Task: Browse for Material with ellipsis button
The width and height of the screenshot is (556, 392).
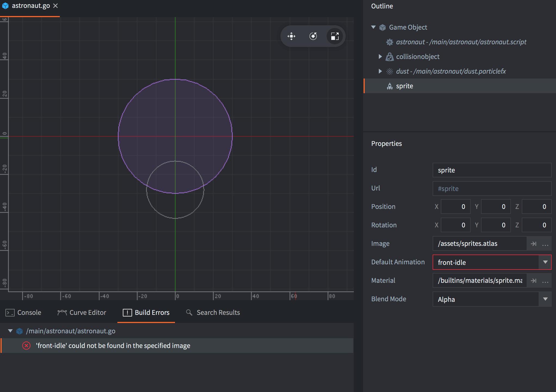Action: click(x=545, y=281)
